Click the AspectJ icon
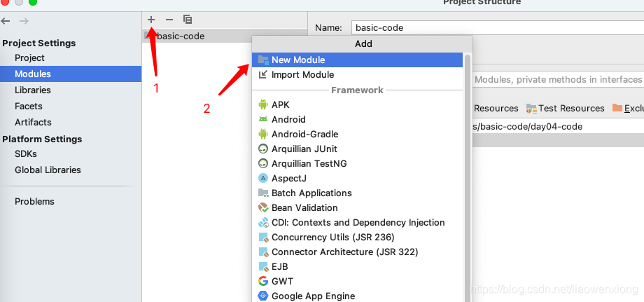The height and width of the screenshot is (302, 644). click(x=263, y=178)
